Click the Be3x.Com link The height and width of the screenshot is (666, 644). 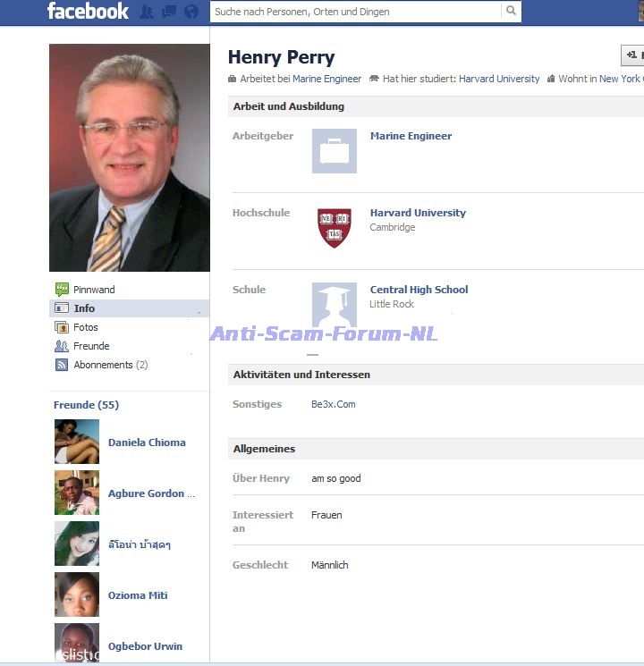(333, 404)
